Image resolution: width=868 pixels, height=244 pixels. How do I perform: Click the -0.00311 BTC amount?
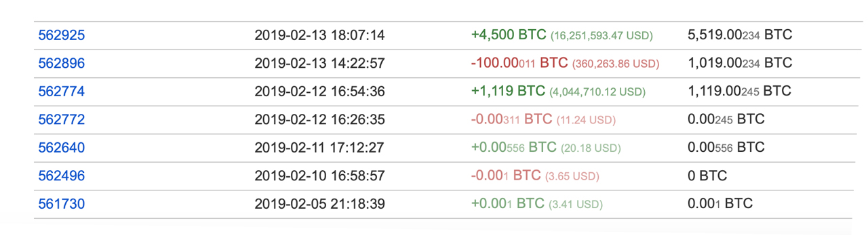tap(511, 119)
